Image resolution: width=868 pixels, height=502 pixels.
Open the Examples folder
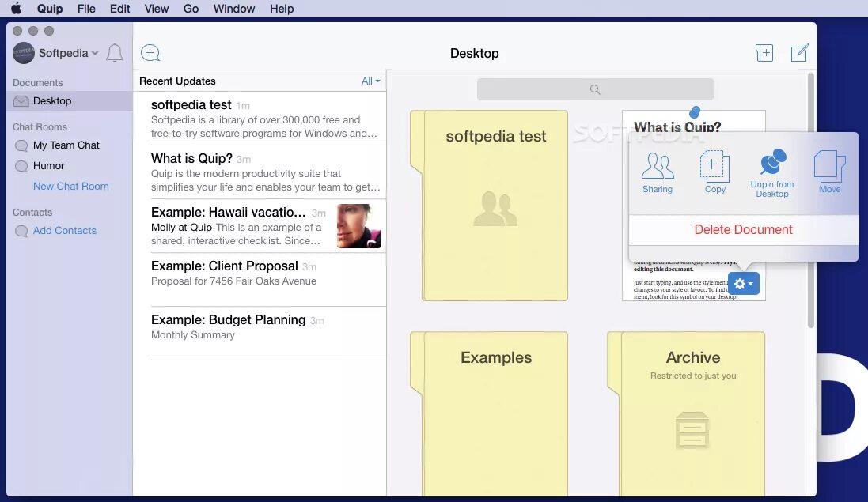(x=489, y=413)
